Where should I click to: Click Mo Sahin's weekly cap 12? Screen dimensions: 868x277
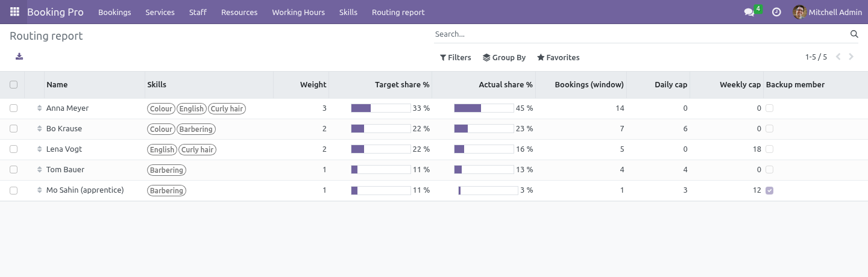click(x=757, y=190)
